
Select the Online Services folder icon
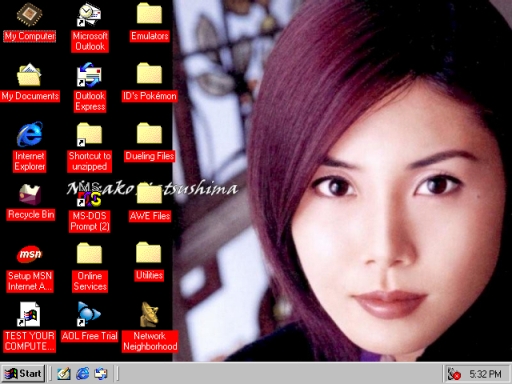coord(89,253)
